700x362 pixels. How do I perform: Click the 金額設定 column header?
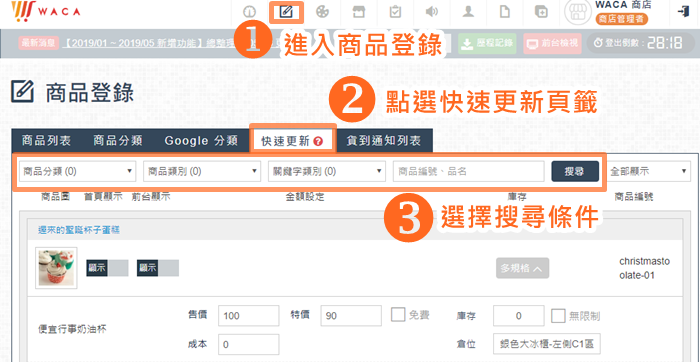coord(305,197)
